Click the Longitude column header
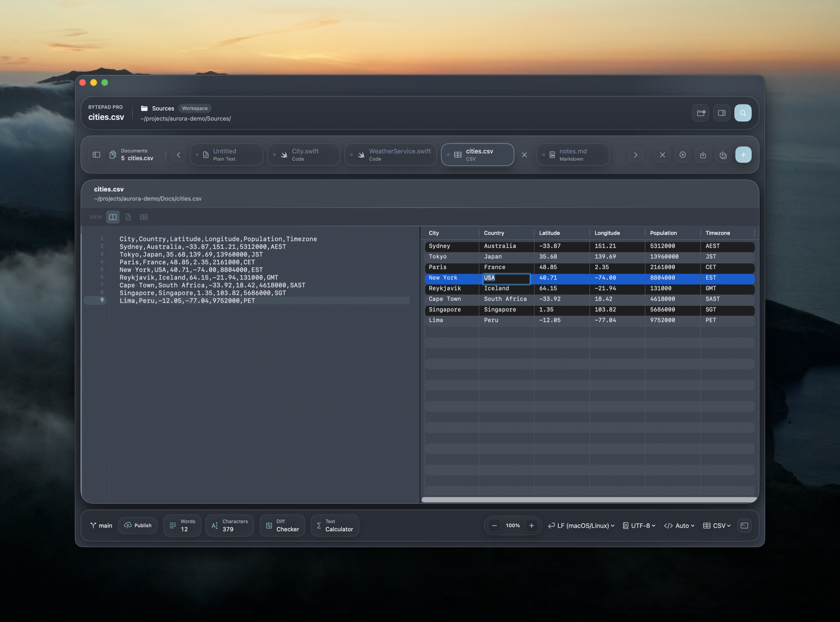The width and height of the screenshot is (840, 622). click(617, 233)
